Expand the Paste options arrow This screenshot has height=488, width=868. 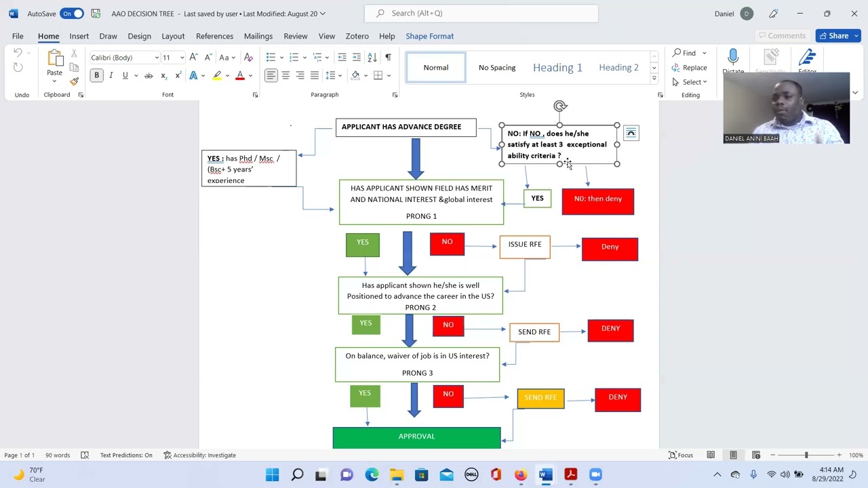54,81
